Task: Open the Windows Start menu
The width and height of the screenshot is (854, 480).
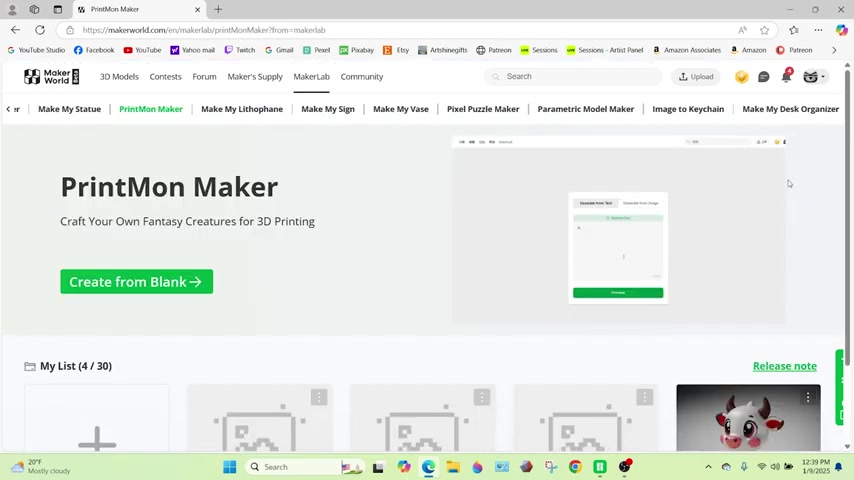Action: pos(230,467)
